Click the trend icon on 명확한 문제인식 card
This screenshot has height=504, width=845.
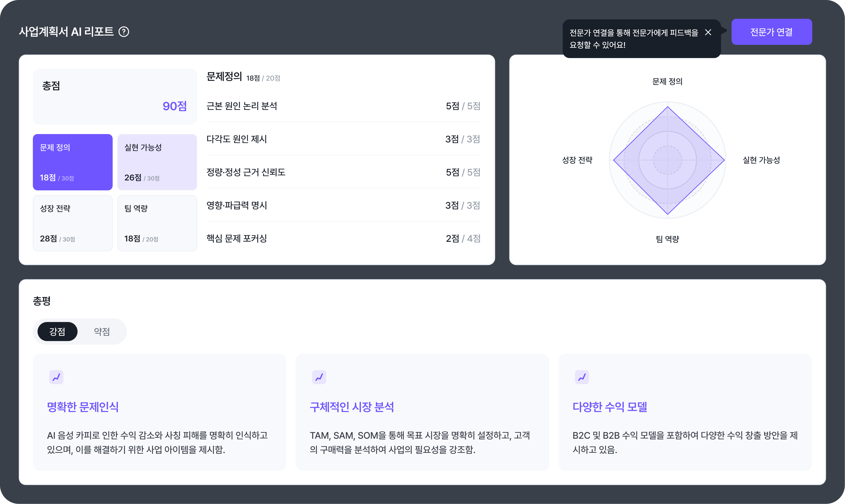[x=56, y=377]
